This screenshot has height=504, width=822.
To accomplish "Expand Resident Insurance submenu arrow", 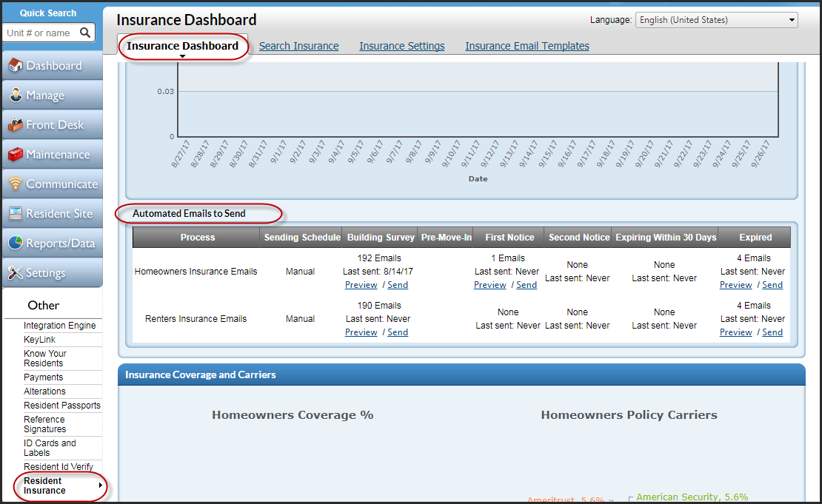I will tap(100, 485).
